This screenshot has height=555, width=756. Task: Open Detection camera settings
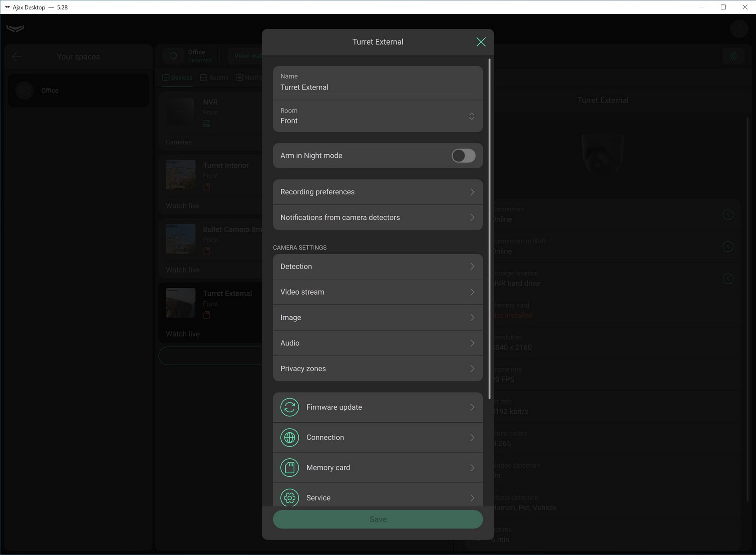(378, 266)
